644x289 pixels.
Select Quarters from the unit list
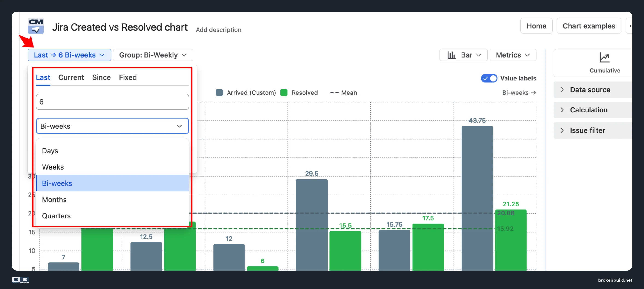pos(113,216)
